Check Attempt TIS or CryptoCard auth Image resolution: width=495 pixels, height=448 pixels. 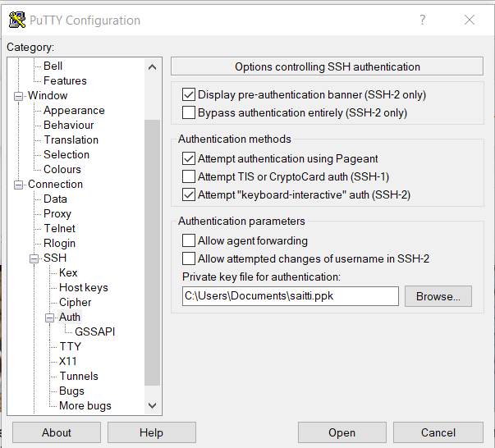coord(189,176)
